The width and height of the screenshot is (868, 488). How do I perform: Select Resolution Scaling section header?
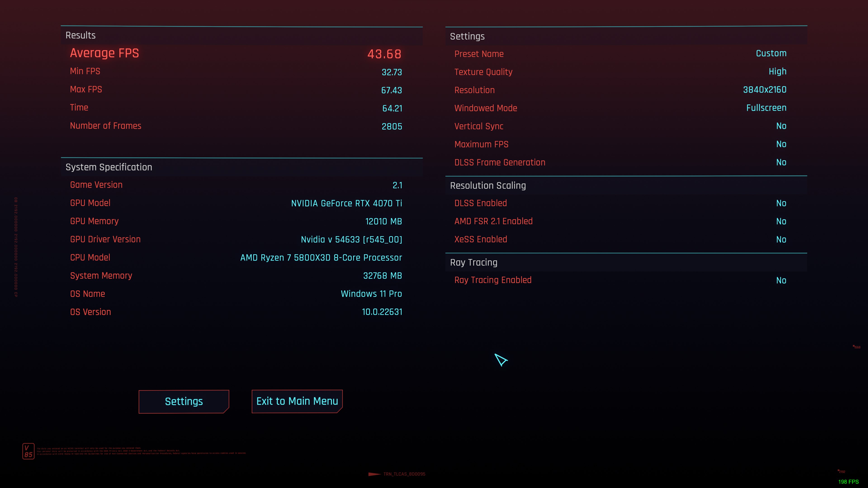click(x=488, y=185)
